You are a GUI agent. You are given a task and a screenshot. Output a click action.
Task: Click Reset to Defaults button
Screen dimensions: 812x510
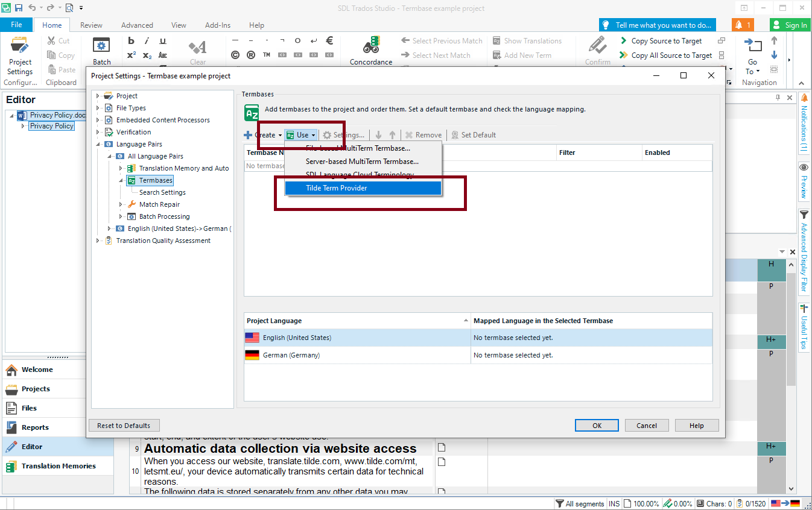click(124, 426)
